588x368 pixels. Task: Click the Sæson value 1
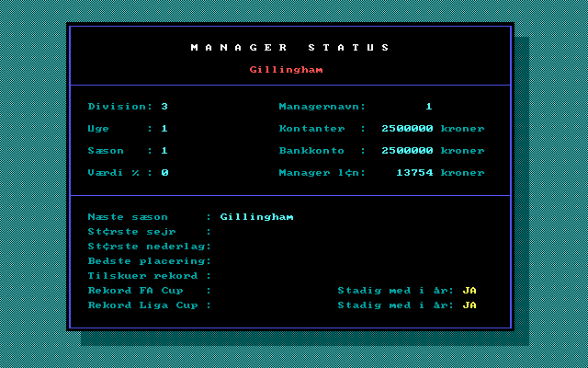tap(164, 151)
